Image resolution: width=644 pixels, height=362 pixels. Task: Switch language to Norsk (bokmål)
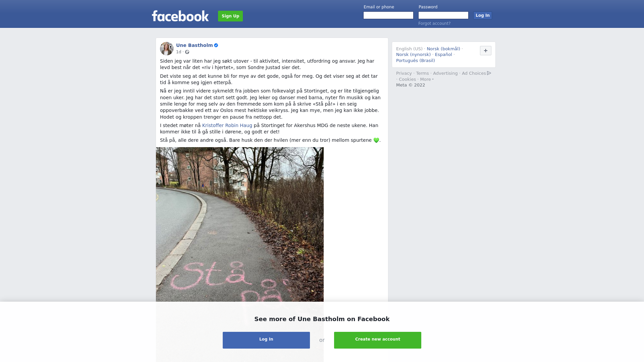443,49
